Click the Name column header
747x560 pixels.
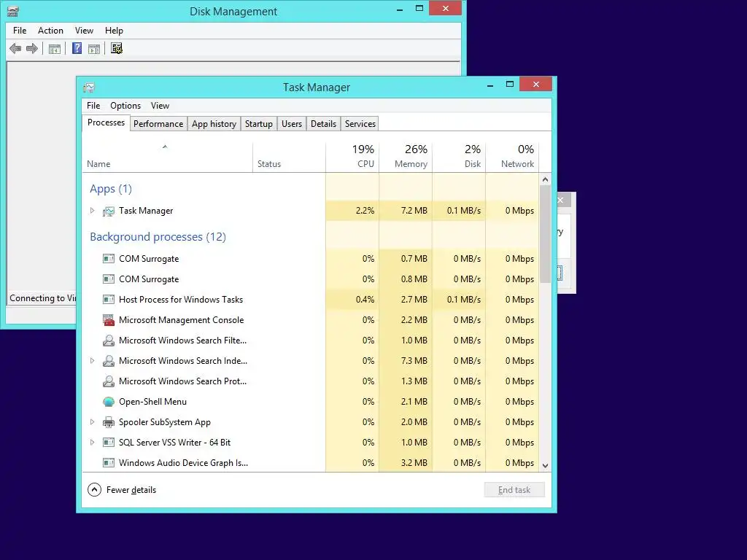click(167, 157)
